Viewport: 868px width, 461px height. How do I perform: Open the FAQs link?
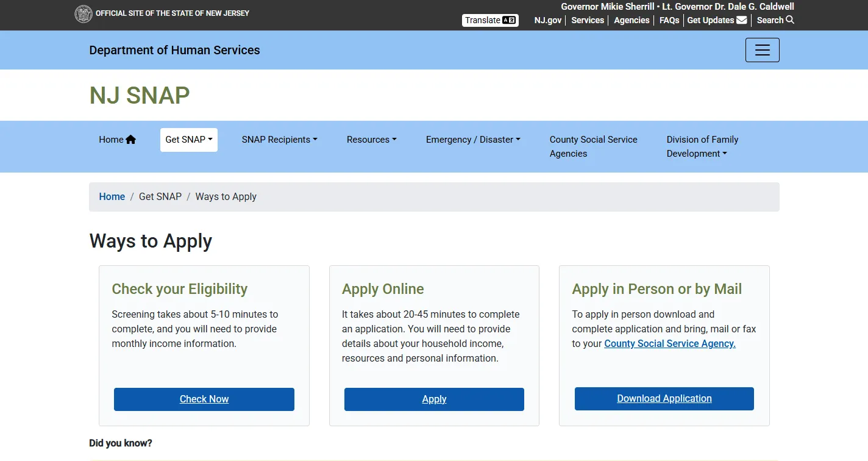click(x=669, y=20)
